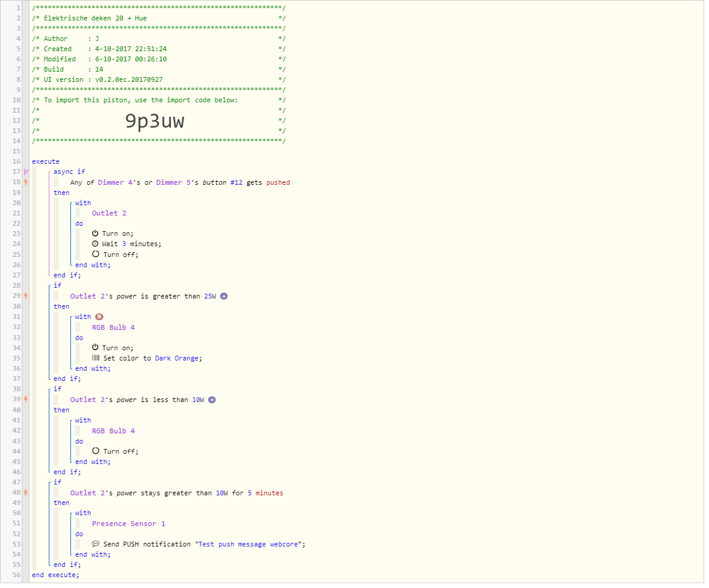Viewport: 709px width, 588px height.
Task: Click the lightning bolt beside the stays greater than condition
Action: [x=26, y=493]
